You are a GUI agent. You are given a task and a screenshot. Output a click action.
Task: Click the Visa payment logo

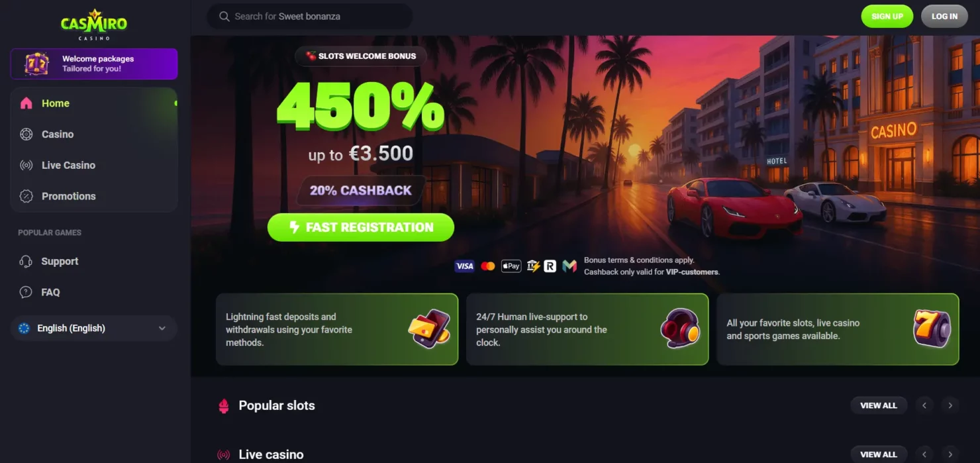[x=465, y=266]
